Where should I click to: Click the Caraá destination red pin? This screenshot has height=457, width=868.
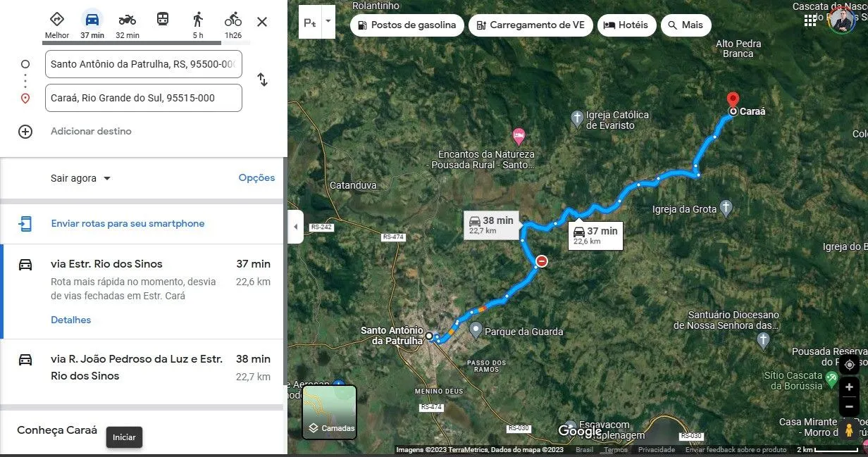pos(733,101)
